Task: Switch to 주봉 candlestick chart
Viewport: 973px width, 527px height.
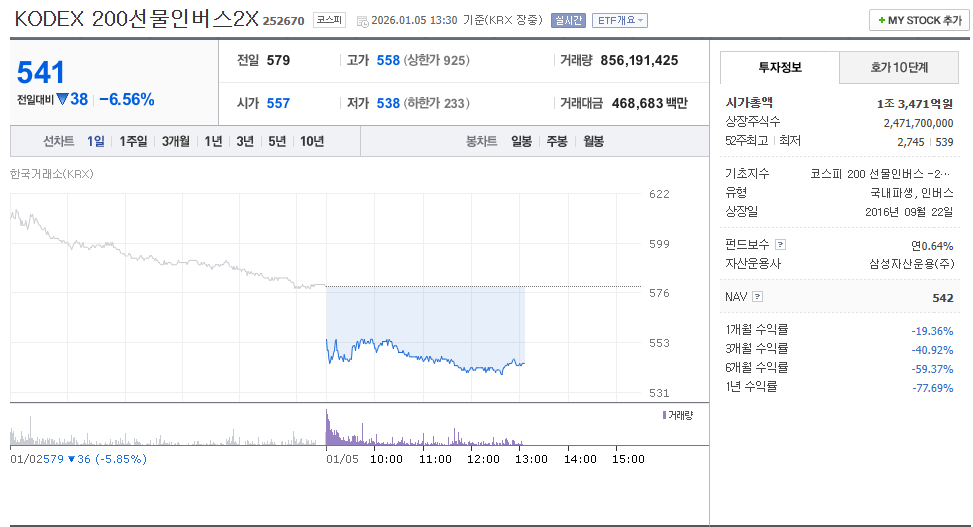Action: click(557, 141)
